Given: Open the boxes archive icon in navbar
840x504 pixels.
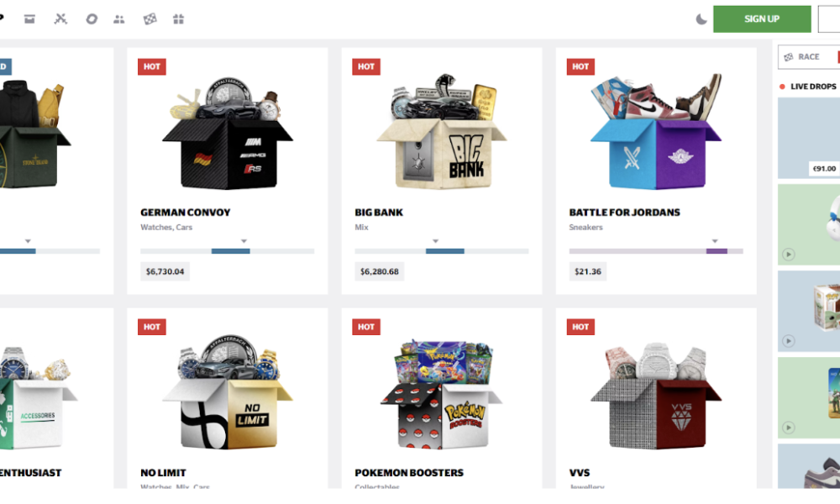Looking at the screenshot, I should [x=29, y=19].
